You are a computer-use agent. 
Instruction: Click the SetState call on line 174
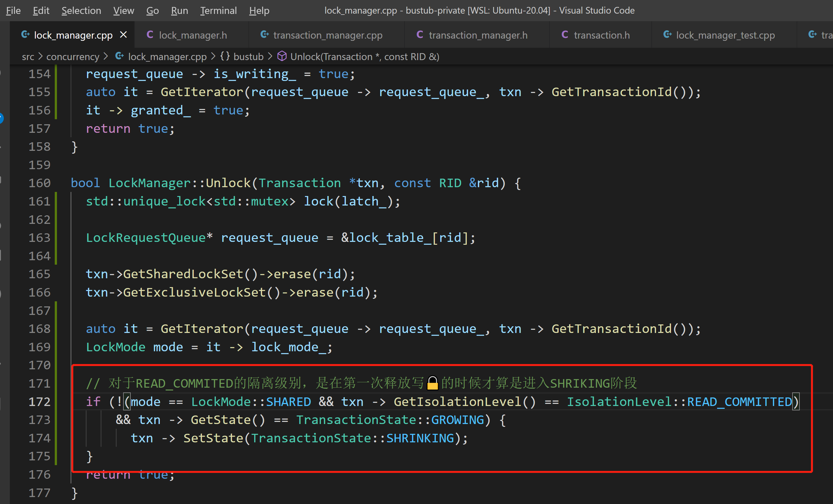pos(213,438)
